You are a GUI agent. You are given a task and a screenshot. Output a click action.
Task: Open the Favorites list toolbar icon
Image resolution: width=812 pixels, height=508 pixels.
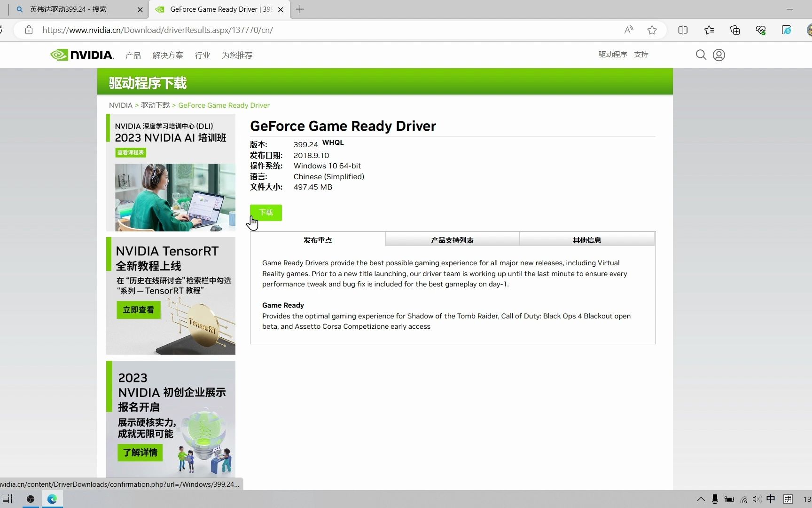pos(709,30)
